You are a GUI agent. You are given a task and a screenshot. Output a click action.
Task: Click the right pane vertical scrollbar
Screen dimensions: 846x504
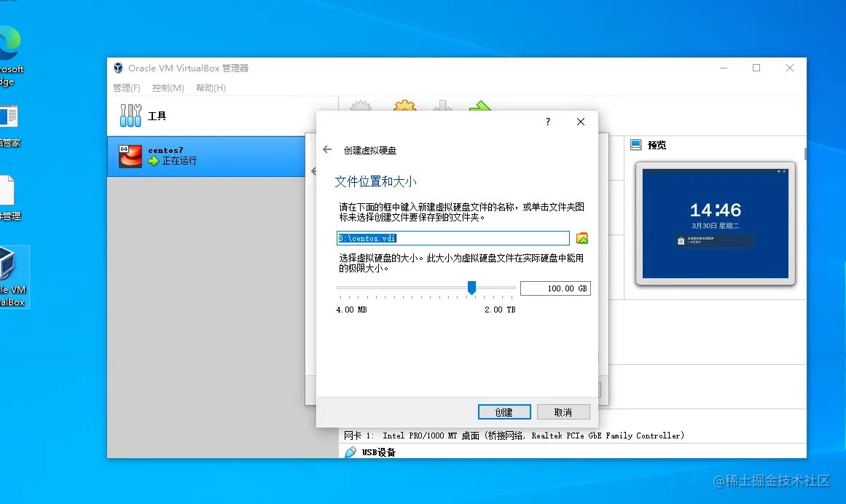click(805, 154)
